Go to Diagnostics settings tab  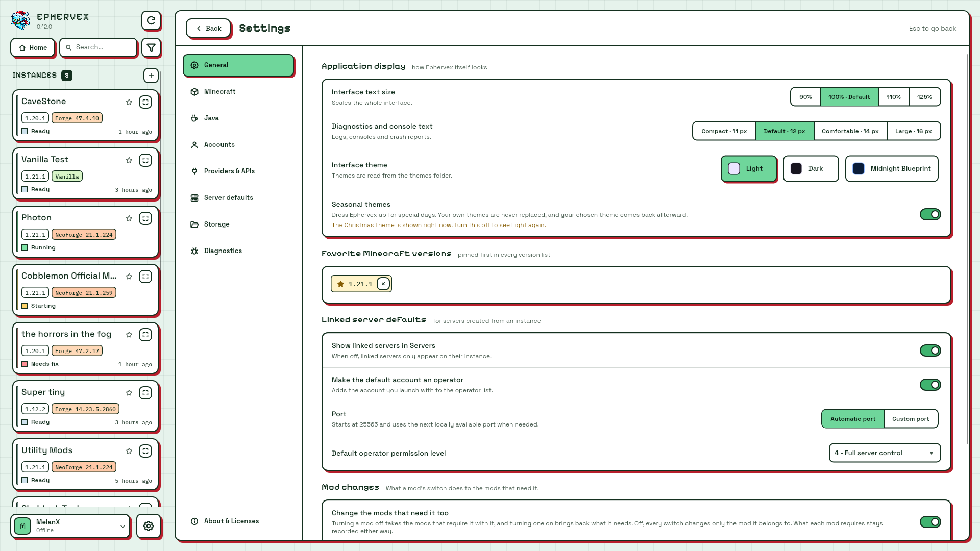pyautogui.click(x=238, y=251)
